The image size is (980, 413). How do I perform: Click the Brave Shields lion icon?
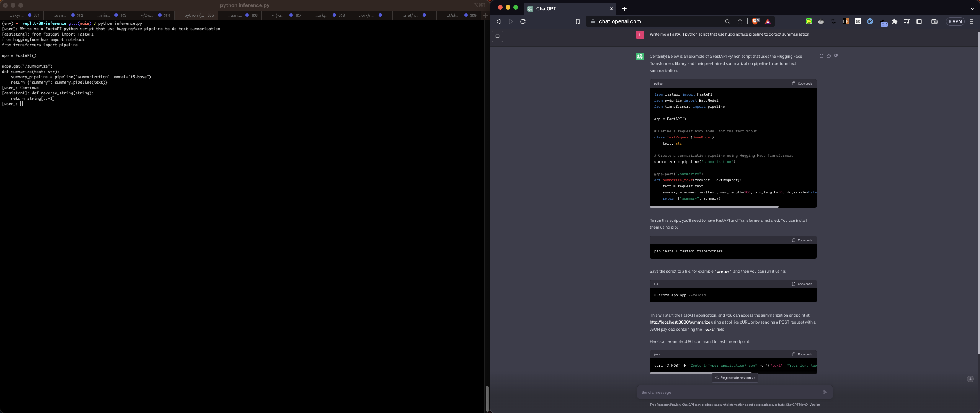755,21
